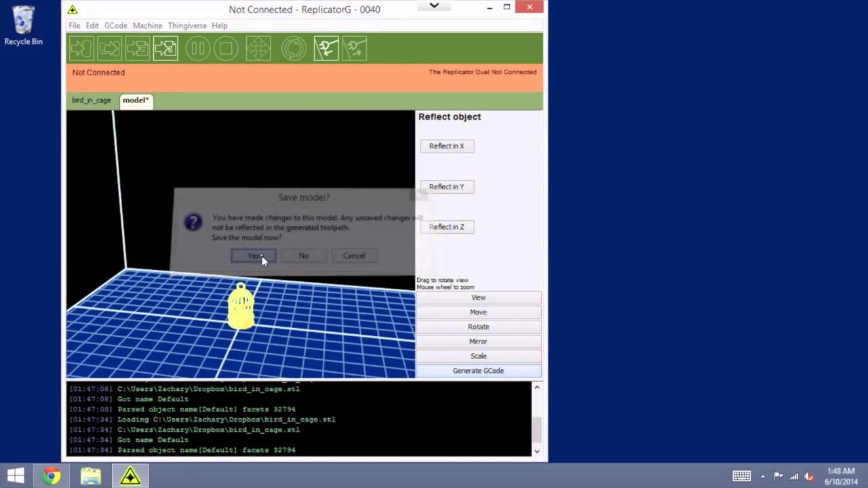
Task: Click No in the Save model dialog
Action: tap(304, 256)
